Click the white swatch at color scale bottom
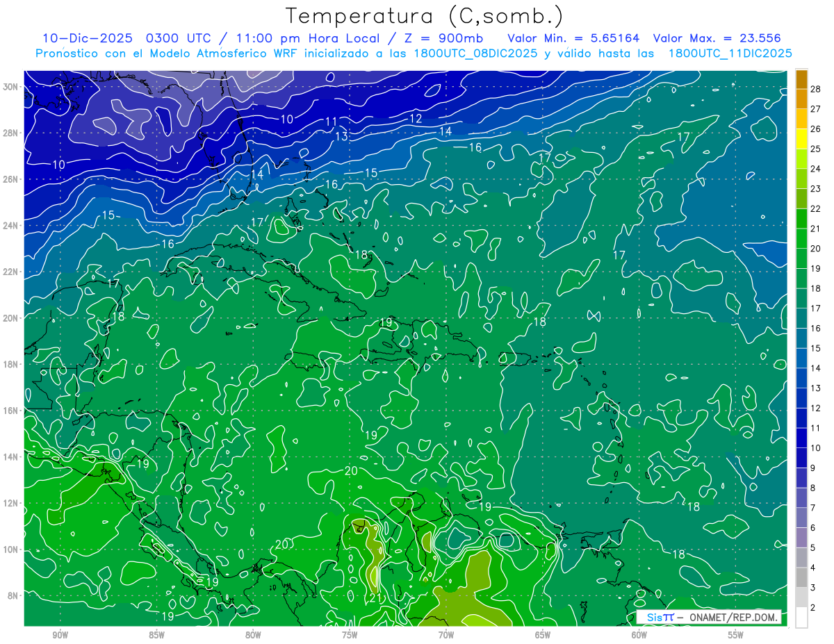Screen dimensions: 834x644 tap(801, 618)
